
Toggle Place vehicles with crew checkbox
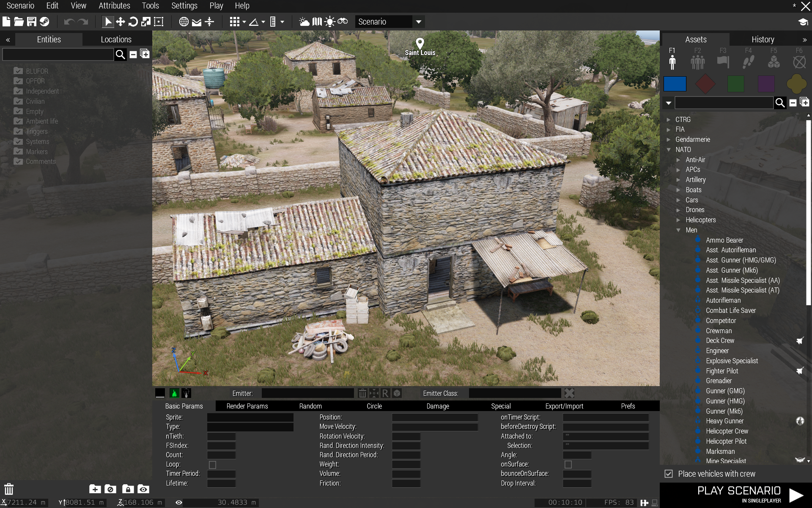coord(669,474)
